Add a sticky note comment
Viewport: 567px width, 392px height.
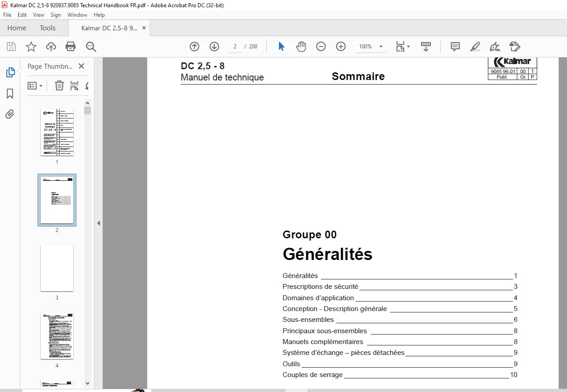(x=455, y=47)
